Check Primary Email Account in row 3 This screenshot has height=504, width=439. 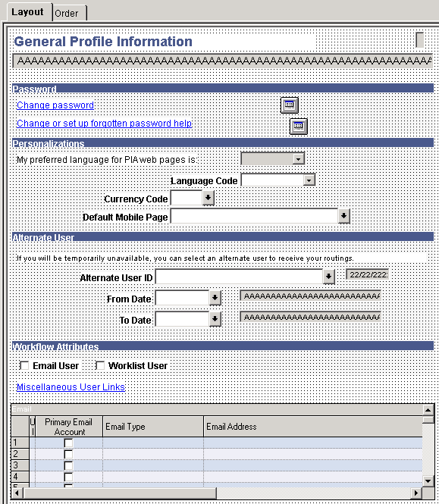(68, 465)
